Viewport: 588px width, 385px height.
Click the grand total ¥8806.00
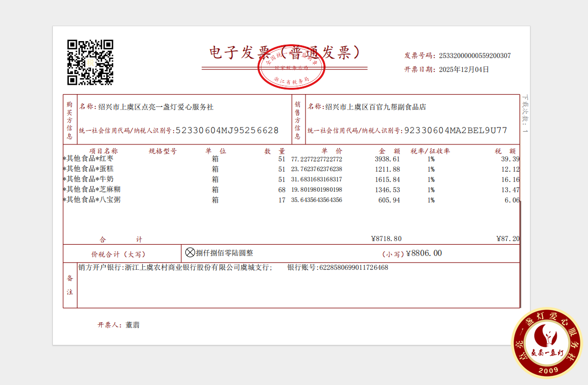(x=424, y=253)
